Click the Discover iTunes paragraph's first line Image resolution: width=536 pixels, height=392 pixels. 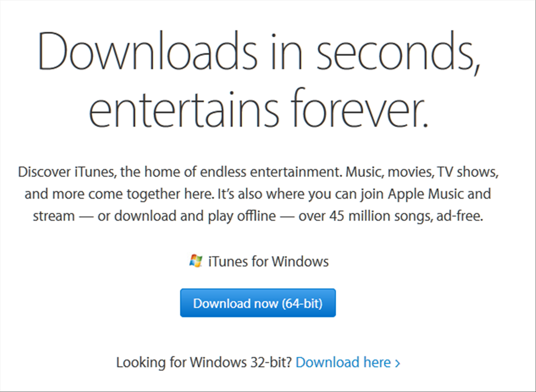[258, 172]
